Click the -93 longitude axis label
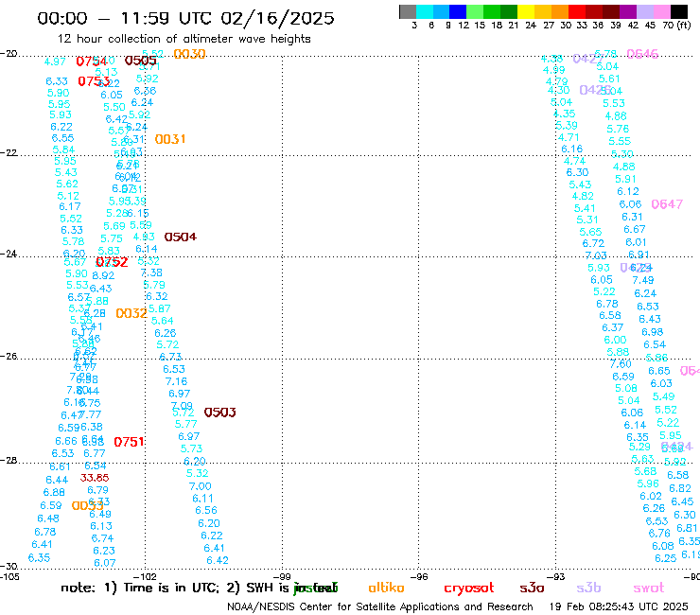Screen dimensions: 700x615 [556, 576]
